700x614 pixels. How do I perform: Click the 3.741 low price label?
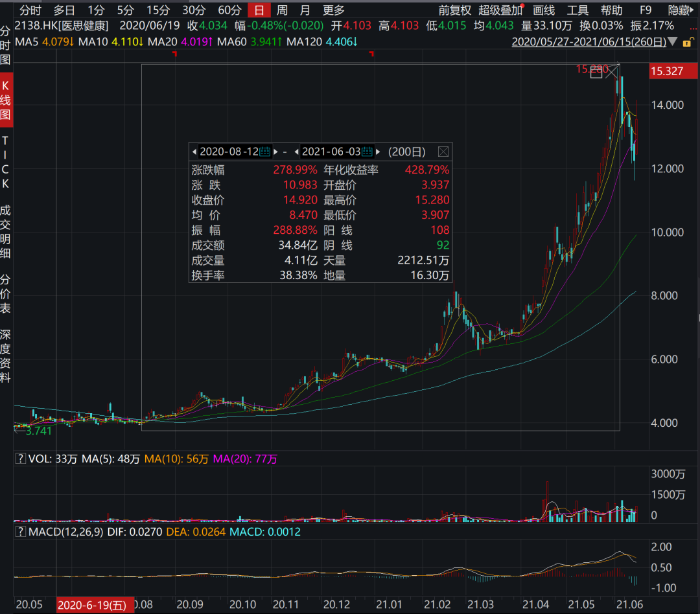point(38,431)
